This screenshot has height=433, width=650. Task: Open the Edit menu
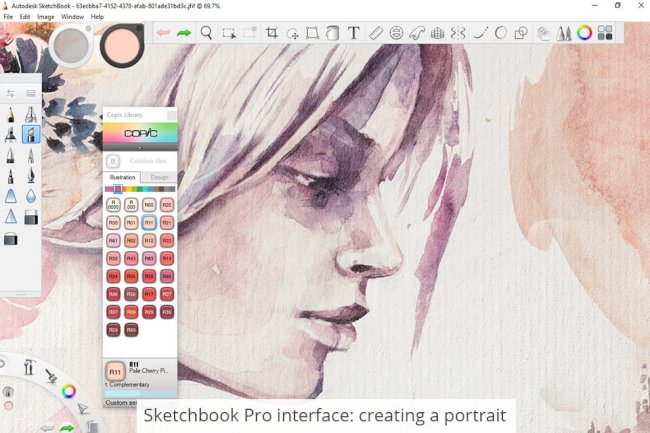25,17
